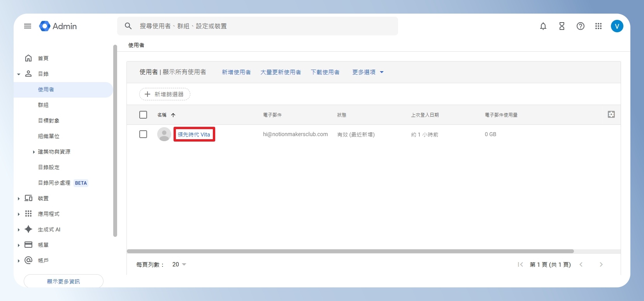The width and height of the screenshot is (644, 301).
Task: Click the plus icon in 新增篩選器
Action: [x=147, y=94]
